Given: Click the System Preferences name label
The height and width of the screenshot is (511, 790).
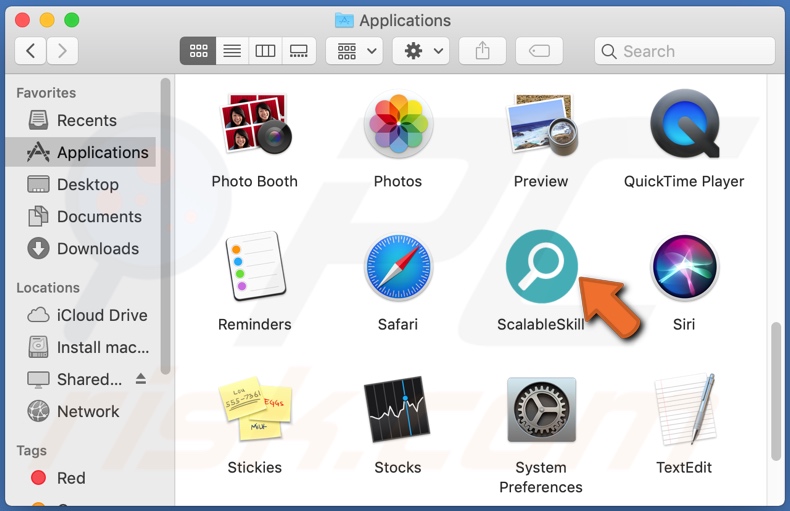Looking at the screenshot, I should [x=541, y=477].
